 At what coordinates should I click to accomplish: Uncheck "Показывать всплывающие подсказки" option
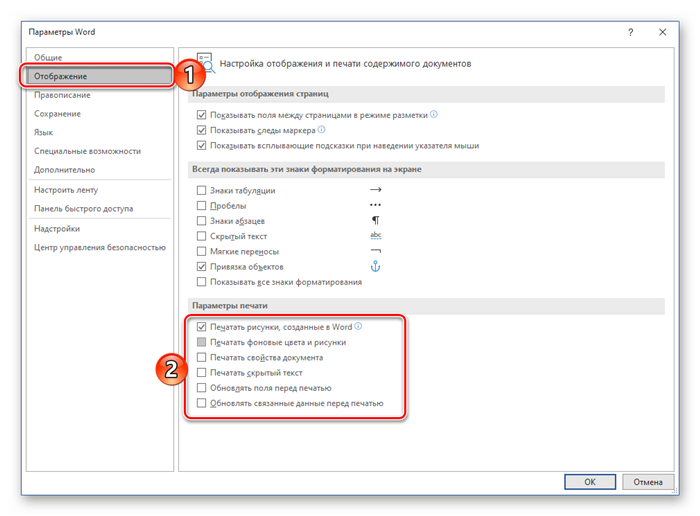coord(202,145)
